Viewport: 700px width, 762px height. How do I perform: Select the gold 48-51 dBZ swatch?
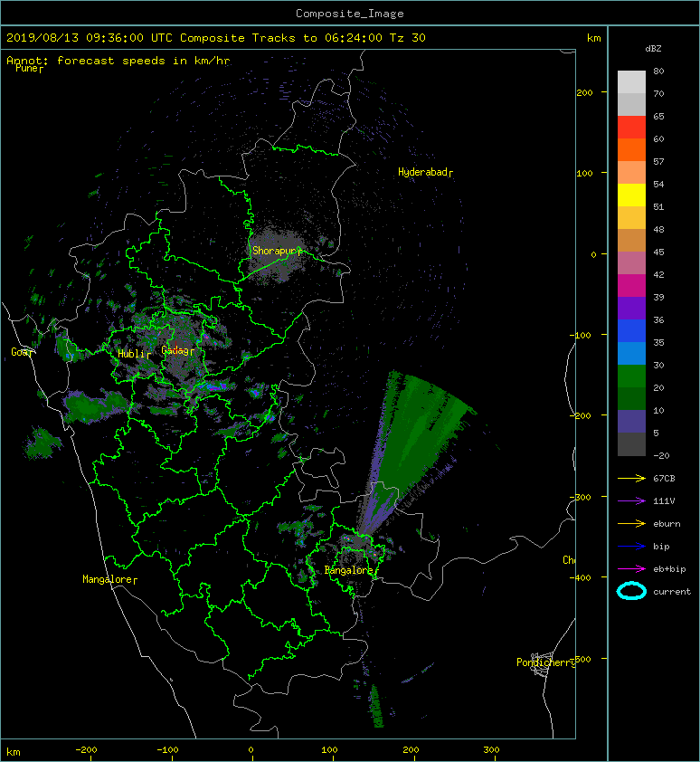(x=631, y=218)
